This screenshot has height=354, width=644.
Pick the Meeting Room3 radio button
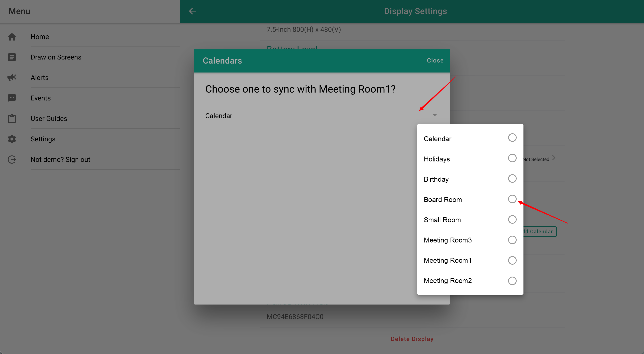pos(512,240)
